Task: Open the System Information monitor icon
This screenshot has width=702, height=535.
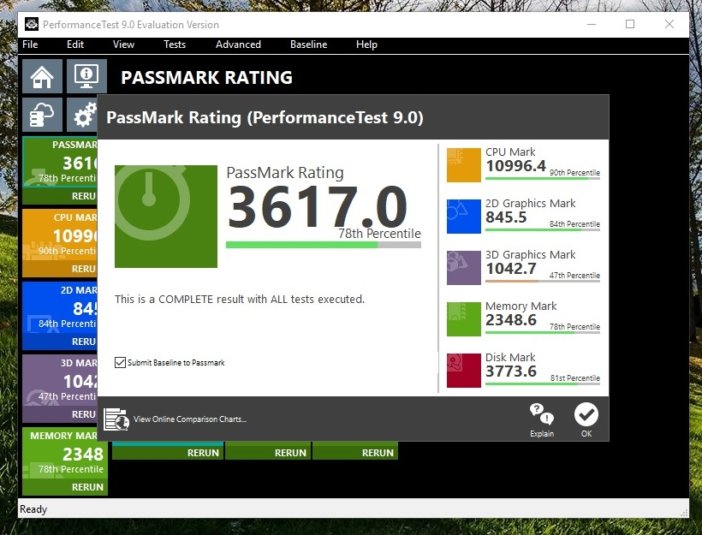Action: coord(86,77)
